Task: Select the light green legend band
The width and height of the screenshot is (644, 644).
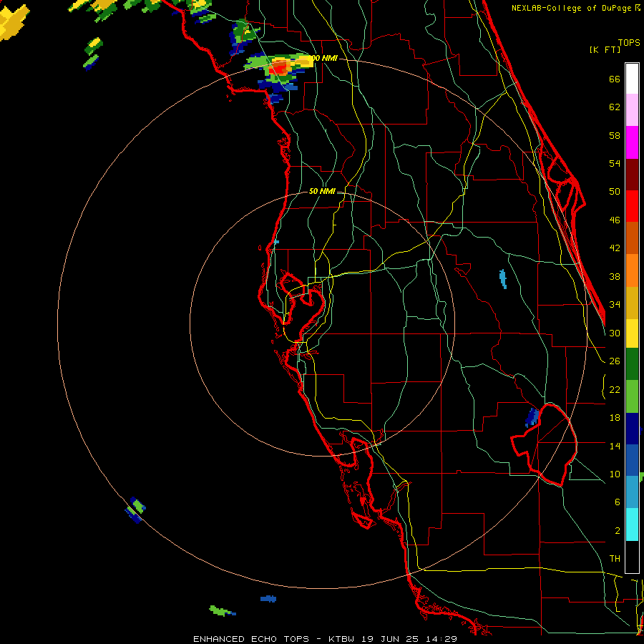Action: [x=632, y=396]
